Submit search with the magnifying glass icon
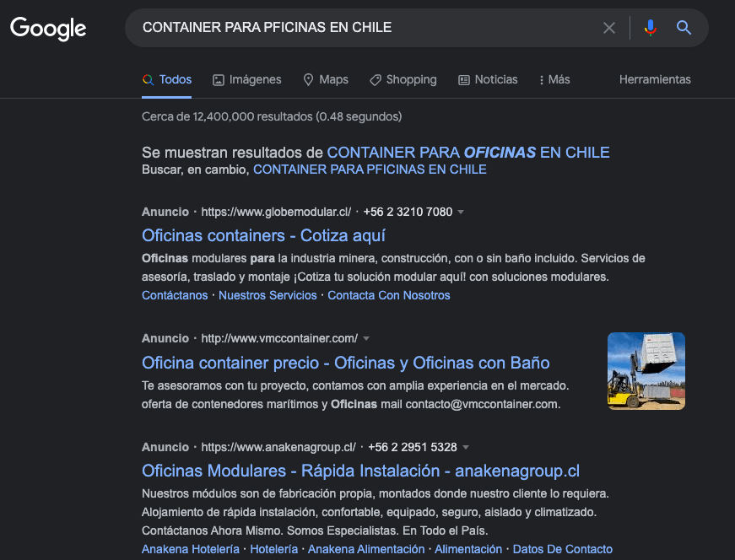735x560 pixels. (684, 28)
